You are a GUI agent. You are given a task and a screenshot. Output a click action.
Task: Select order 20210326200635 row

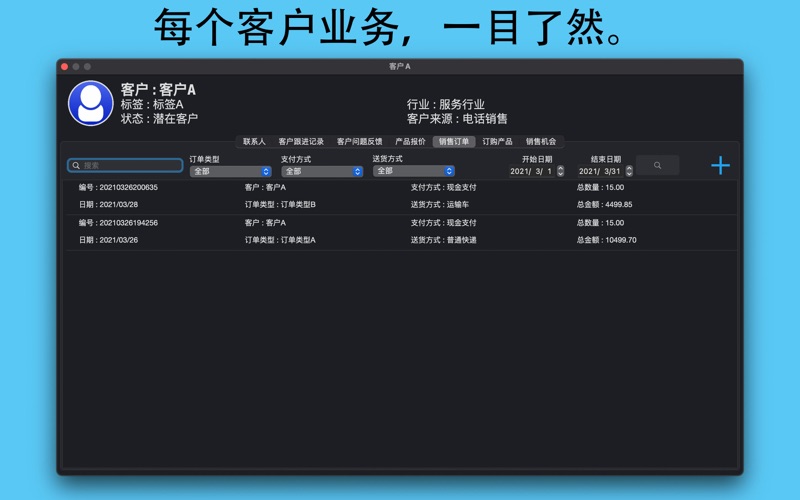[x=400, y=196]
